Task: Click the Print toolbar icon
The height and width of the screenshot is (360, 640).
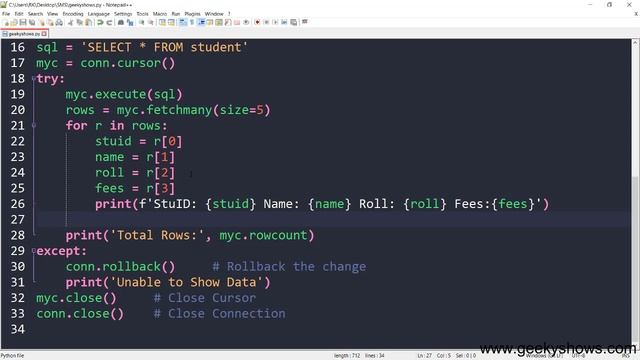Action: 59,22
